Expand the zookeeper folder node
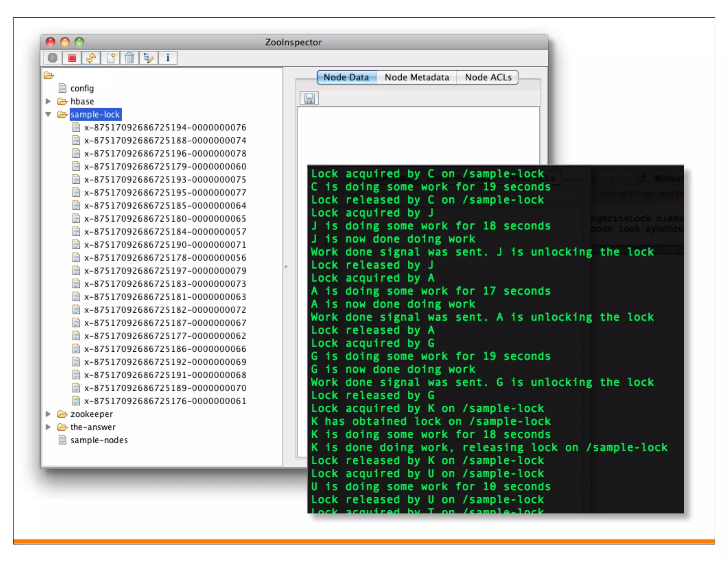The image size is (728, 562). 48,414
